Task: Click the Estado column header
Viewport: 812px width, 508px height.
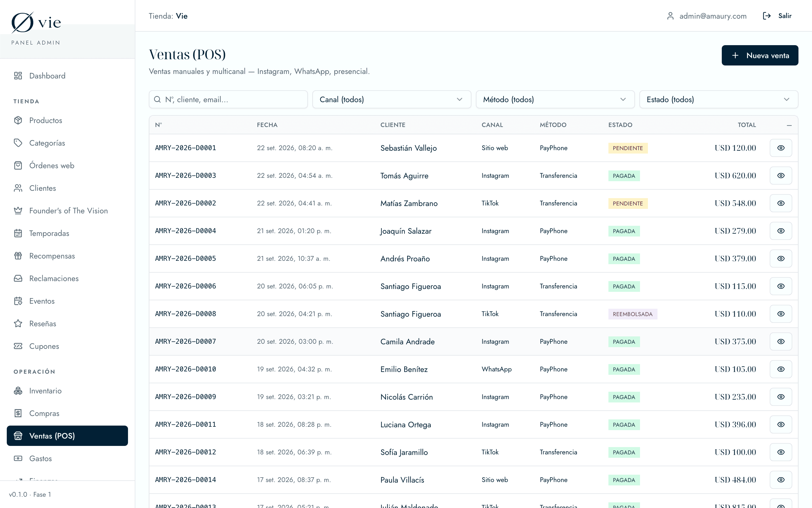Action: pos(620,125)
